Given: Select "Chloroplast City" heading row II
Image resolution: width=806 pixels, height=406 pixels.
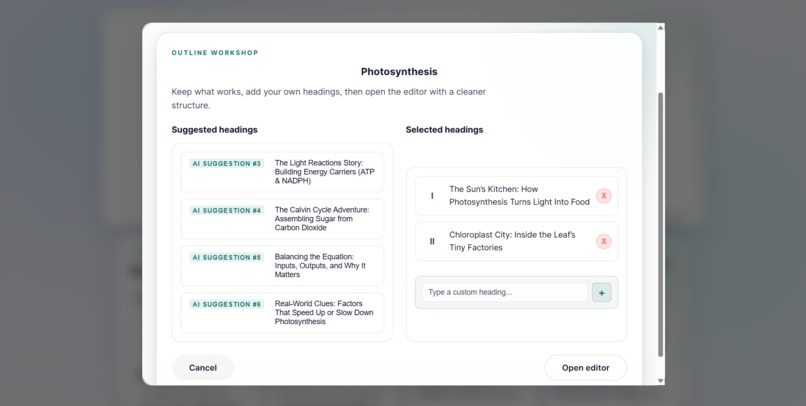Looking at the screenshot, I should coord(516,241).
